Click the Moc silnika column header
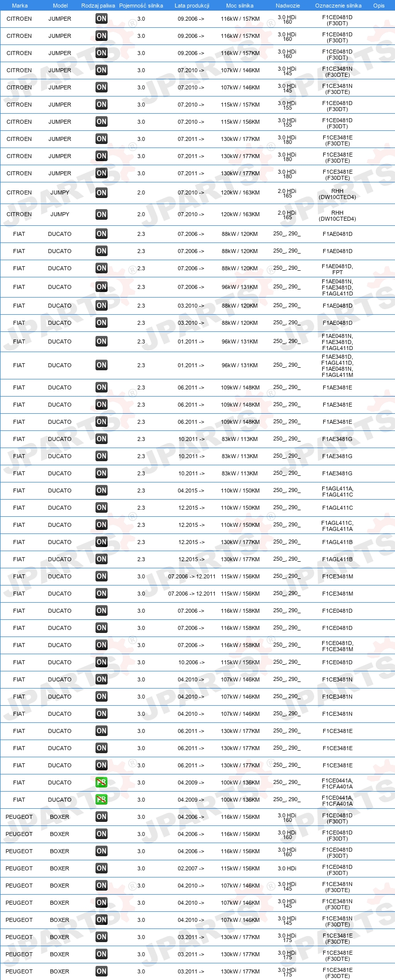The image size is (395, 980). [x=240, y=6]
